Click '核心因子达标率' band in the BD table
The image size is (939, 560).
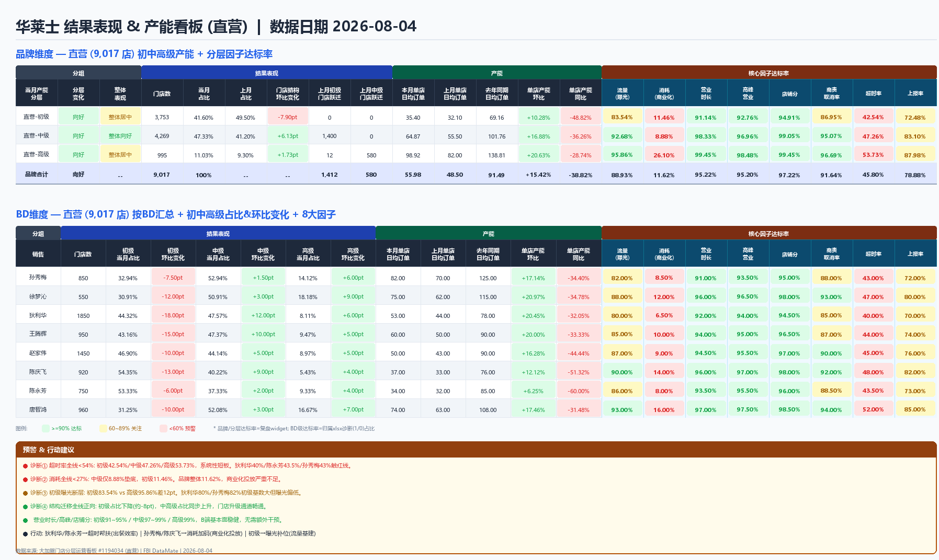click(x=769, y=234)
